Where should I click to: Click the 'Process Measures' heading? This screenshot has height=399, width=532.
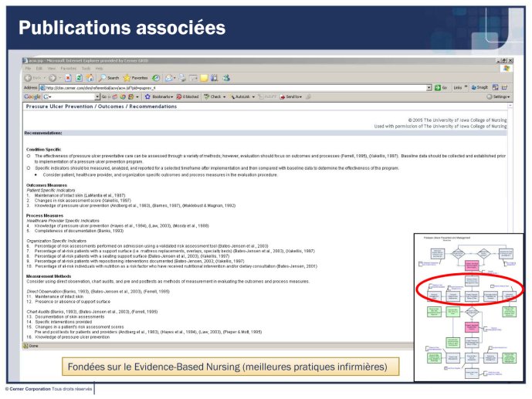pos(45,215)
